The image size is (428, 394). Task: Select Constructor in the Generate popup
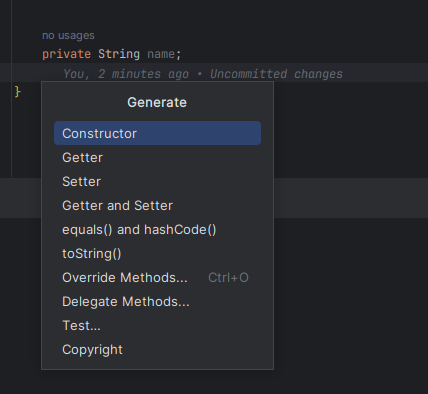[157, 133]
